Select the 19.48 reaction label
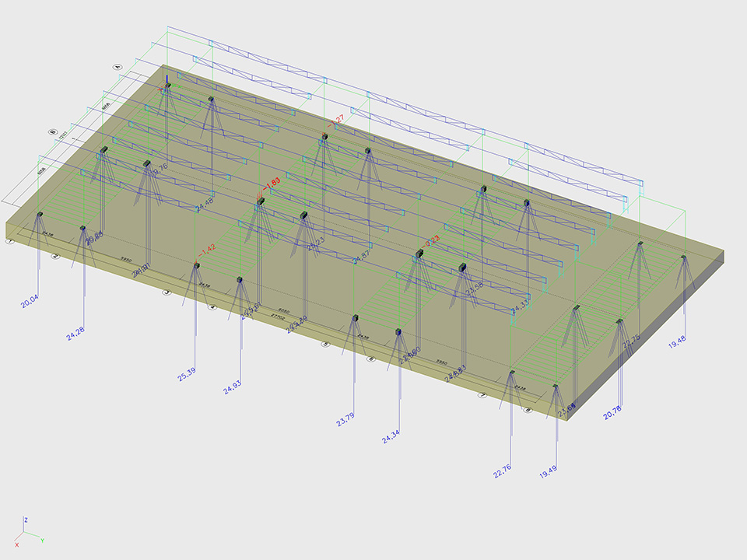Image resolution: width=747 pixels, height=560 pixels. (678, 341)
